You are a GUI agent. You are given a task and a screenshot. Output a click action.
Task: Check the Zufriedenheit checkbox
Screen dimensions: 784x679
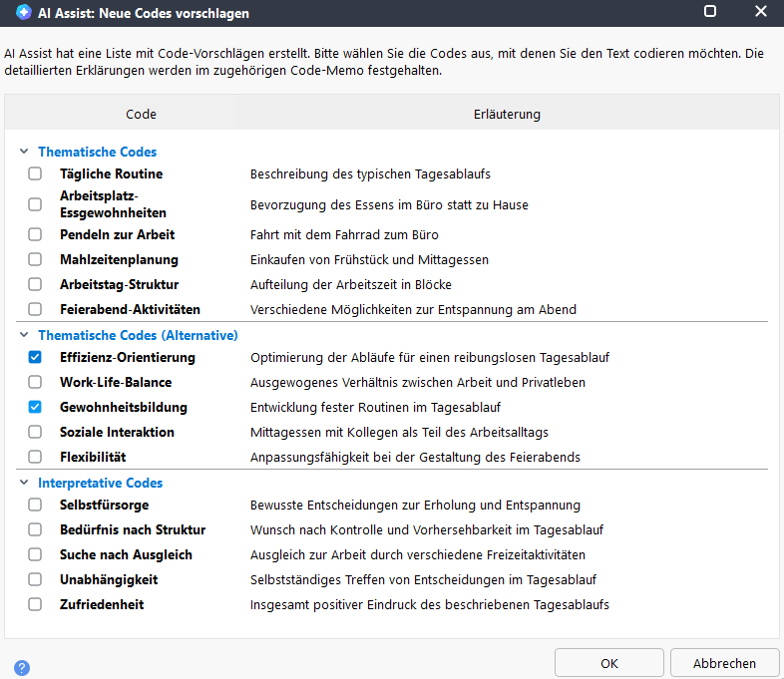click(x=35, y=604)
